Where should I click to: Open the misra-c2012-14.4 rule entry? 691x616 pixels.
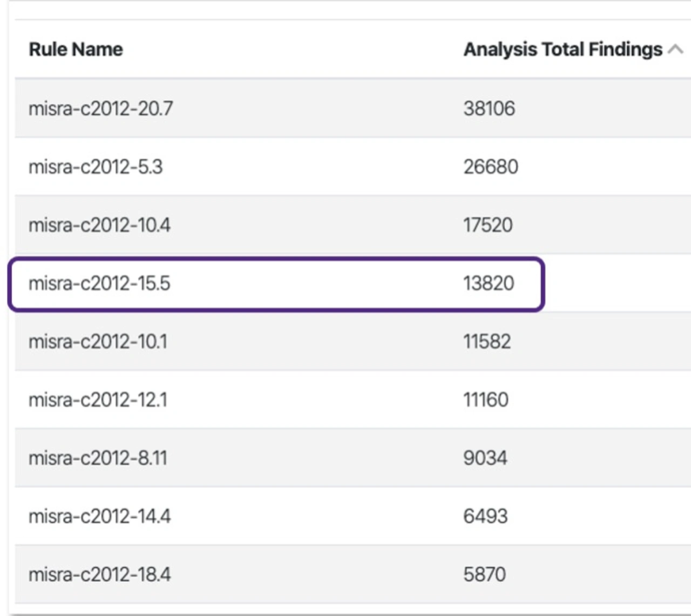(99, 517)
